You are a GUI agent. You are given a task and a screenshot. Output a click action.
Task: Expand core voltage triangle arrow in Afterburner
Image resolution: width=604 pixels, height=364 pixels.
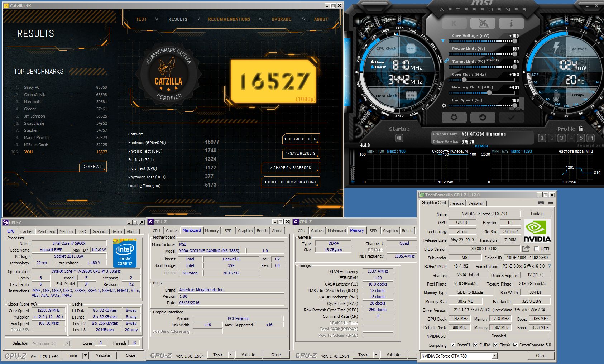click(x=443, y=41)
